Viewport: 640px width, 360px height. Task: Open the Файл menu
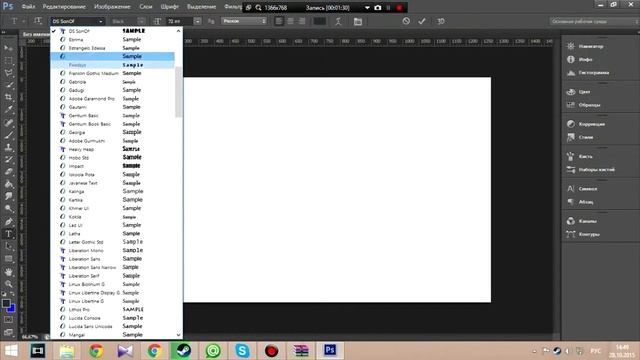click(x=28, y=7)
